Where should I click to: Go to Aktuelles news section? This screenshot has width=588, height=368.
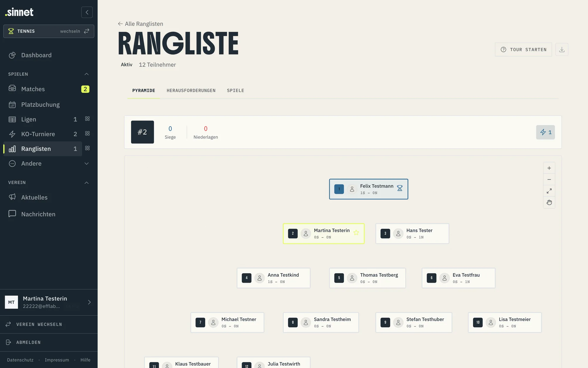[x=34, y=198]
